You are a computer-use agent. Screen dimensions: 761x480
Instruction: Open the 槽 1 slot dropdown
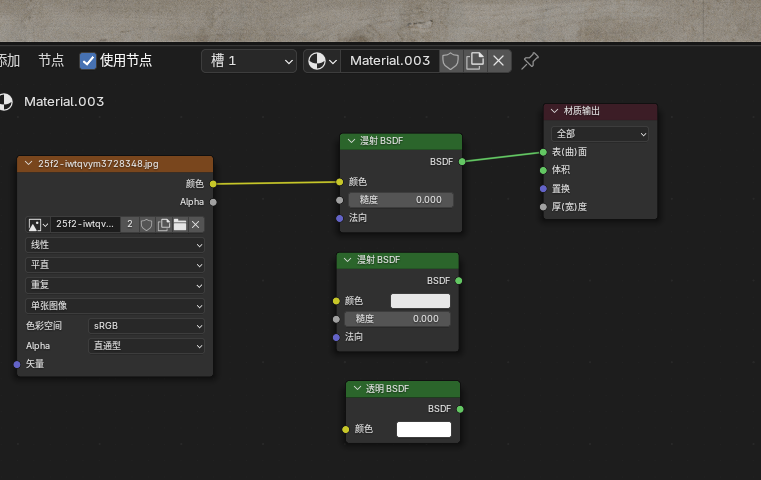(x=249, y=61)
